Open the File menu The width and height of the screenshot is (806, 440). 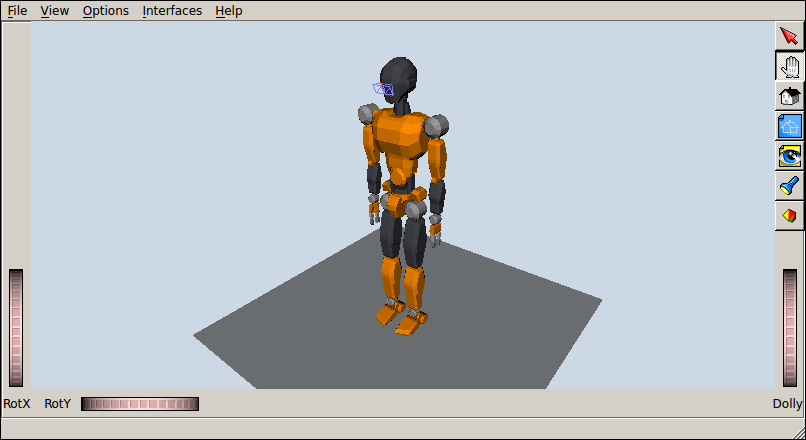[x=17, y=11]
